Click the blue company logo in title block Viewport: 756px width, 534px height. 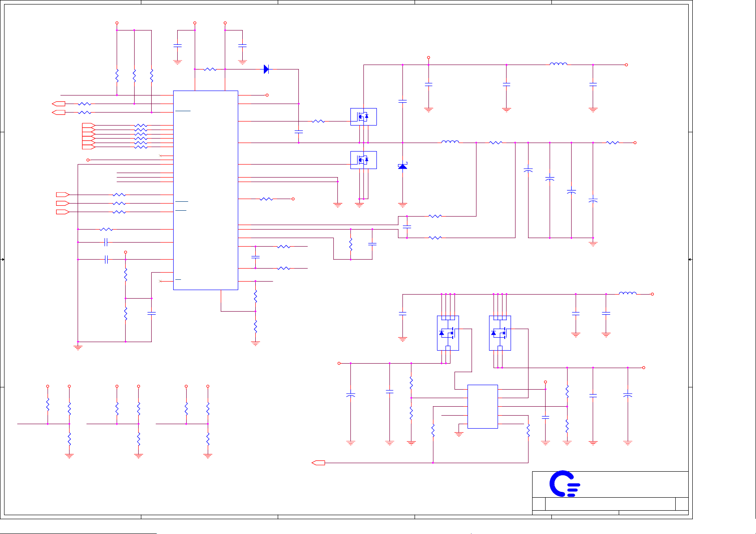click(564, 484)
